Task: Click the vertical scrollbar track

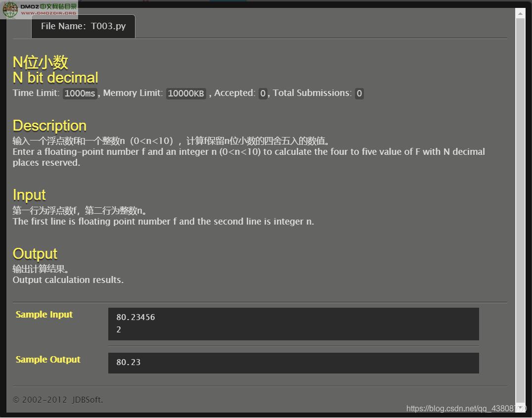Action: pos(520,211)
